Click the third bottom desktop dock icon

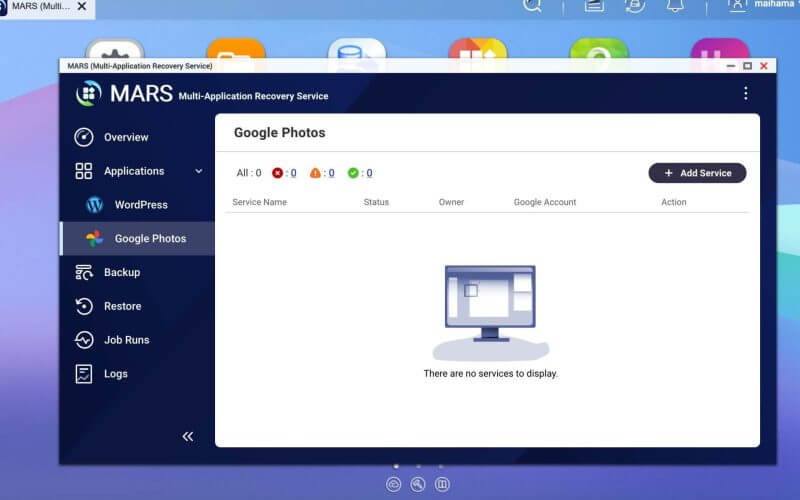coord(442,484)
